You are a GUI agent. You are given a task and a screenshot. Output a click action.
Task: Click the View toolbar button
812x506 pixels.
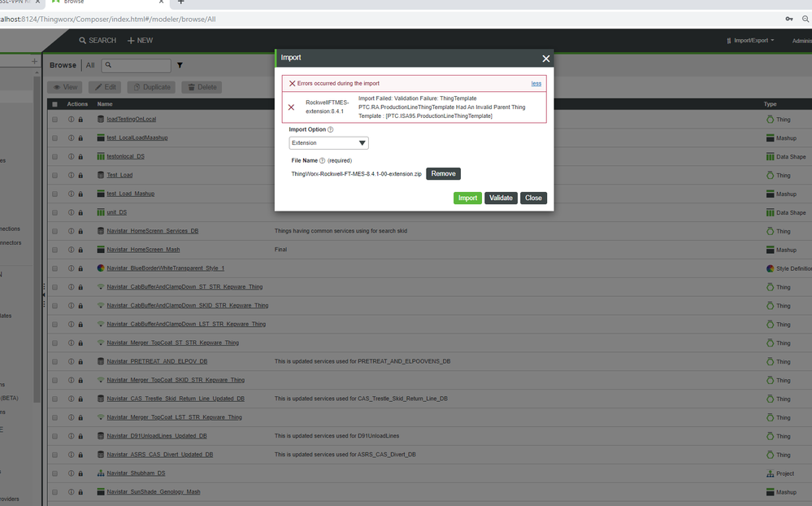click(65, 87)
